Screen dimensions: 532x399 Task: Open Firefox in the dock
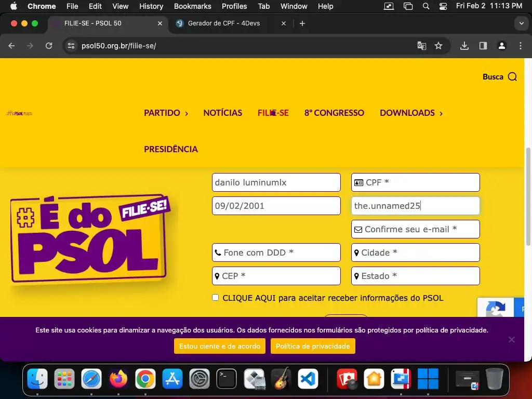click(118, 378)
